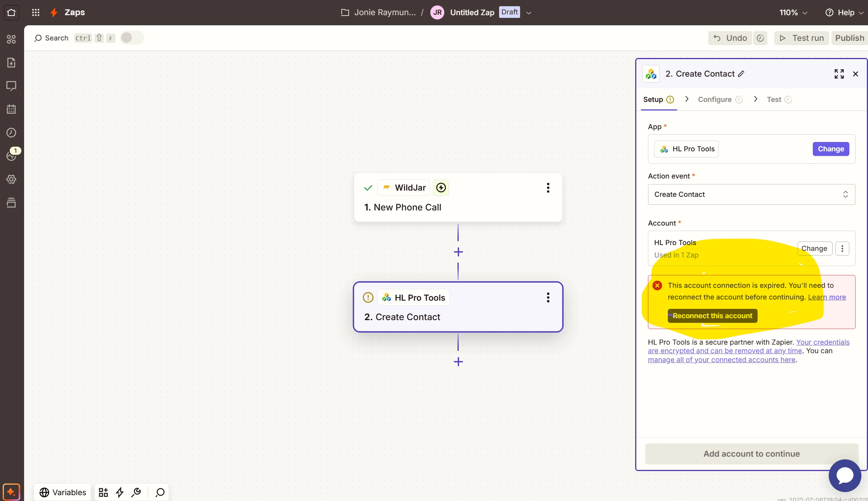Click the wrench tool icon in the bottom toolbar
The width and height of the screenshot is (868, 501).
tap(136, 492)
